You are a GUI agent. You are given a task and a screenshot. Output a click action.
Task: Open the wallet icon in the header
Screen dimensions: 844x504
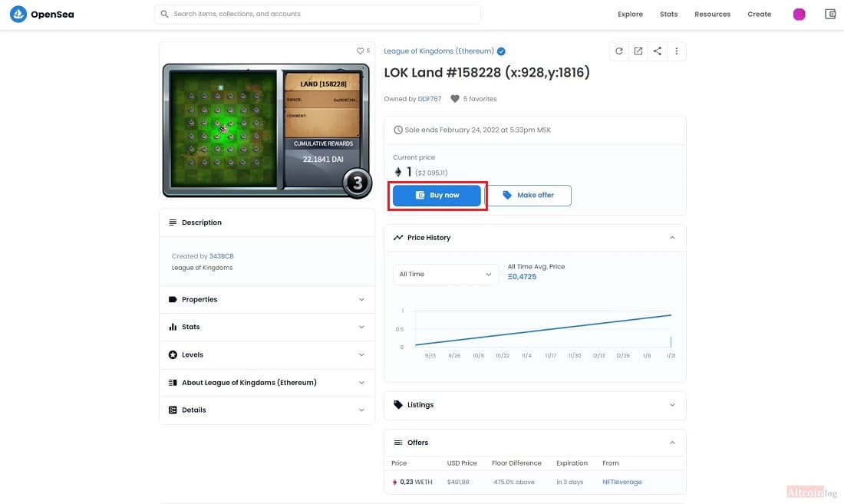coord(830,14)
